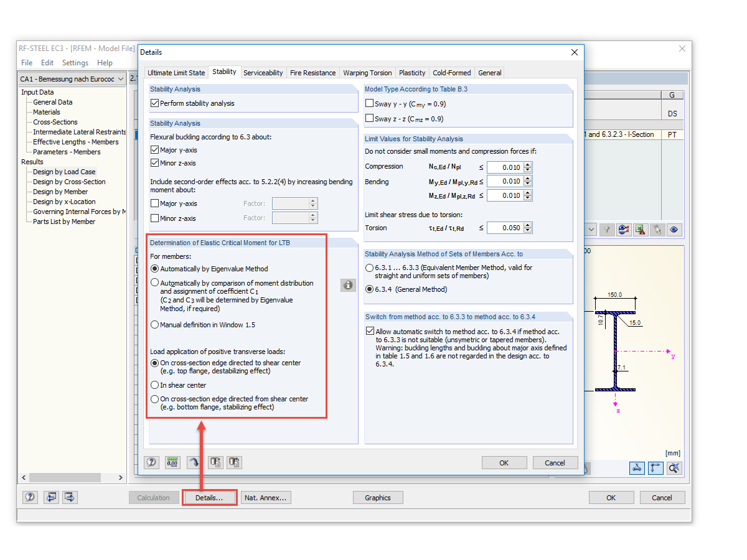Close the Details dialog
The width and height of the screenshot is (747, 560).
coord(575,52)
